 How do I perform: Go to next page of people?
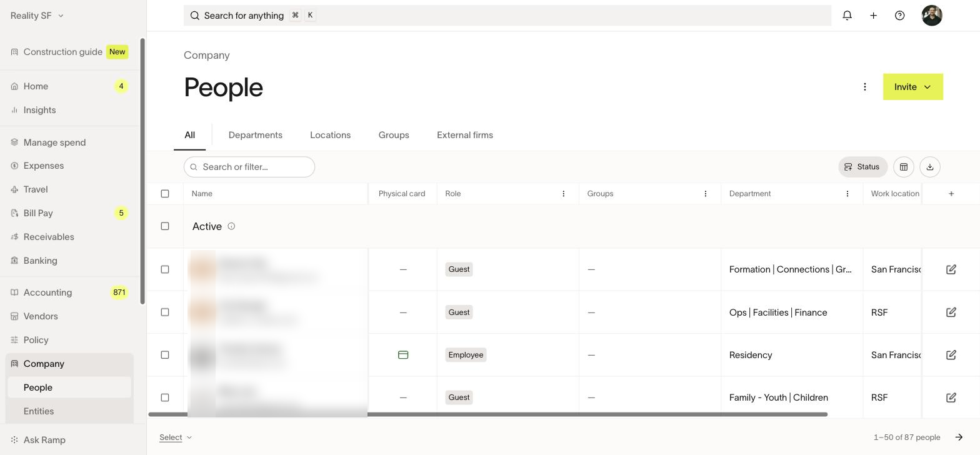(959, 437)
